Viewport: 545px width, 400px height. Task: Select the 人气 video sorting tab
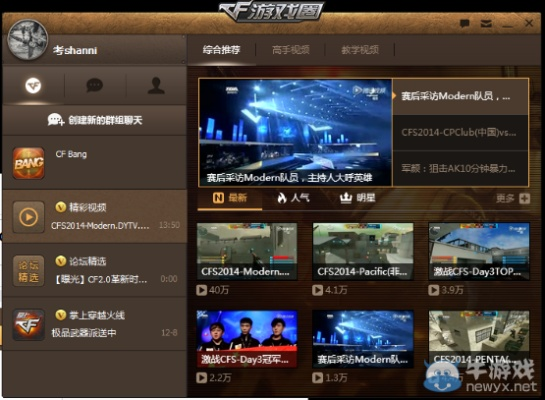(293, 198)
